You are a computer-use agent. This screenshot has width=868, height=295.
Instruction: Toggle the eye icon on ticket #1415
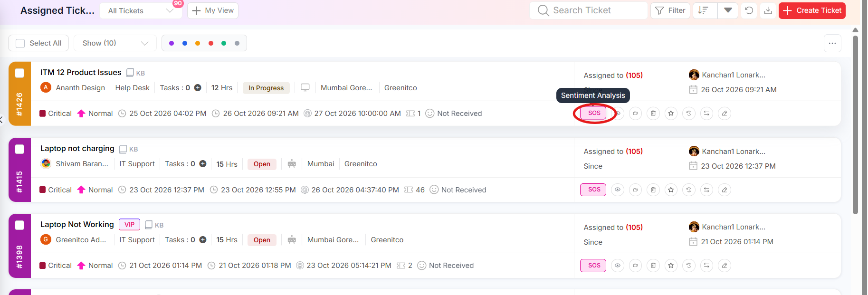click(617, 190)
